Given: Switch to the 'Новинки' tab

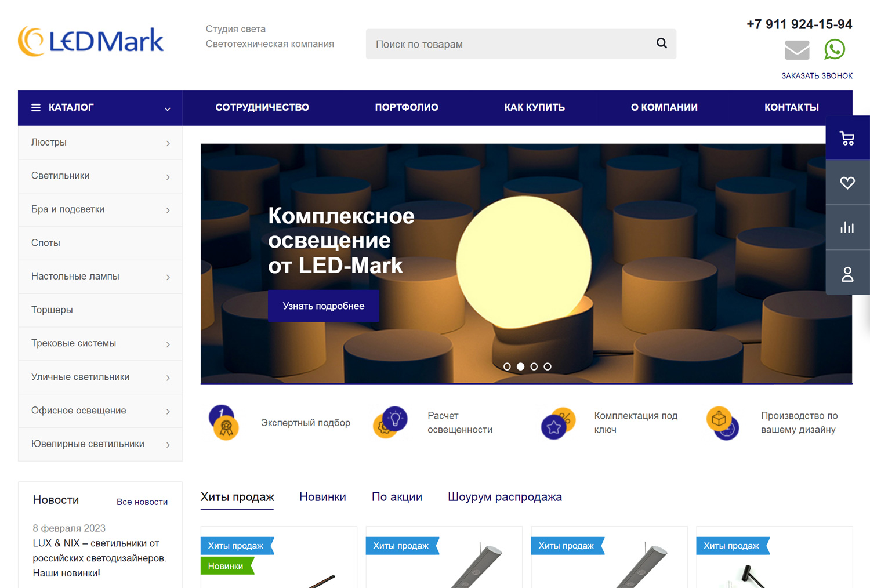Looking at the screenshot, I should (322, 497).
